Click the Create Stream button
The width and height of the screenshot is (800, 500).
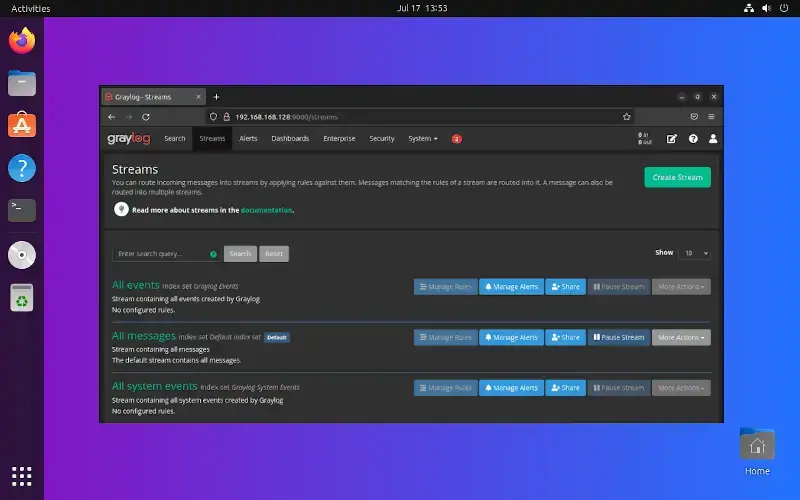coord(677,177)
